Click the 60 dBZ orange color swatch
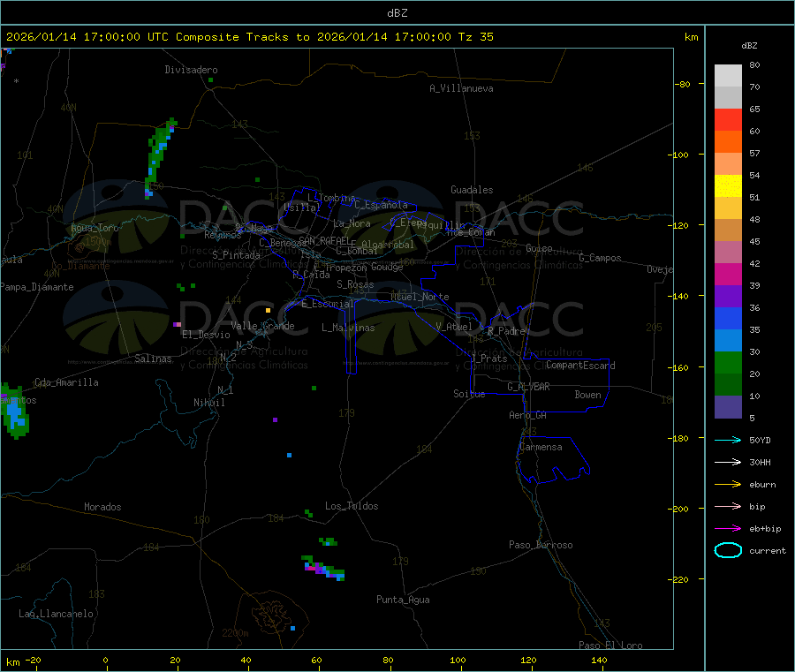 (x=728, y=142)
